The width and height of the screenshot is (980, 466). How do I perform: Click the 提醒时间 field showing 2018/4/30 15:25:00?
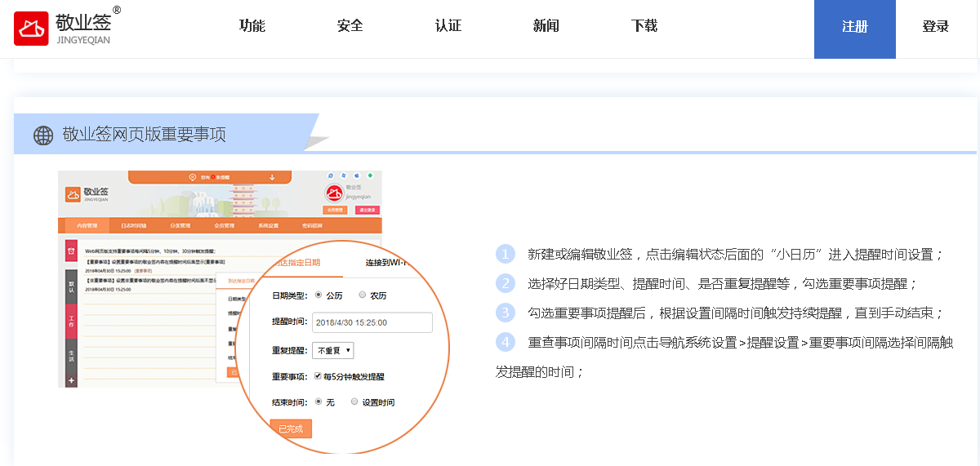[x=372, y=322]
